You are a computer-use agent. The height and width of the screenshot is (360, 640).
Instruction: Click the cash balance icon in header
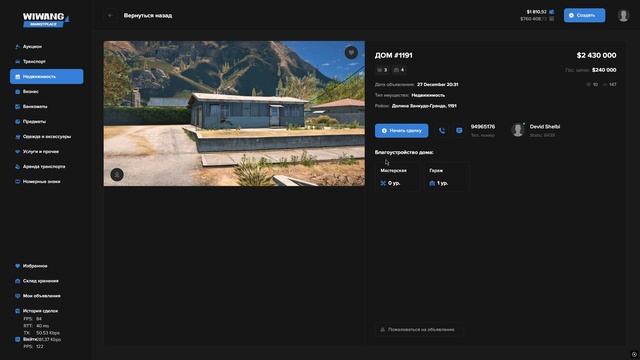tap(552, 12)
